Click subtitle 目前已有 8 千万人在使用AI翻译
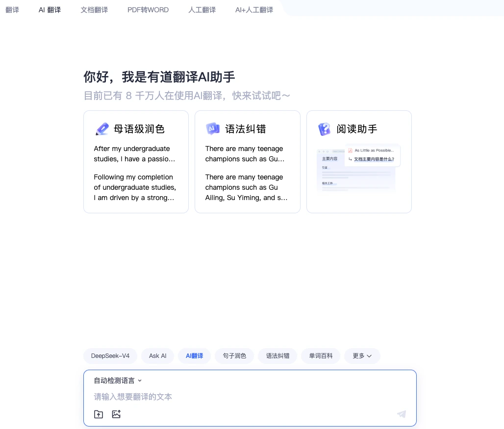This screenshot has width=504, height=429. (187, 96)
